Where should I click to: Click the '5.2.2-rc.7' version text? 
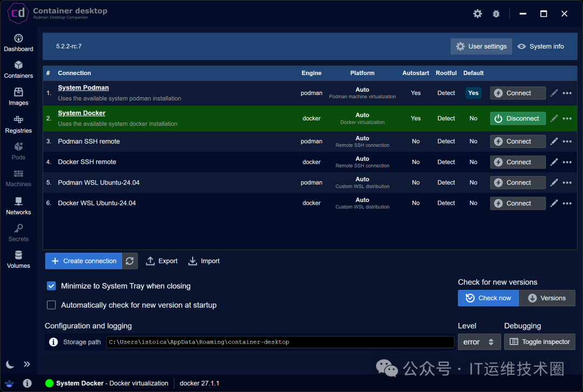[69, 46]
